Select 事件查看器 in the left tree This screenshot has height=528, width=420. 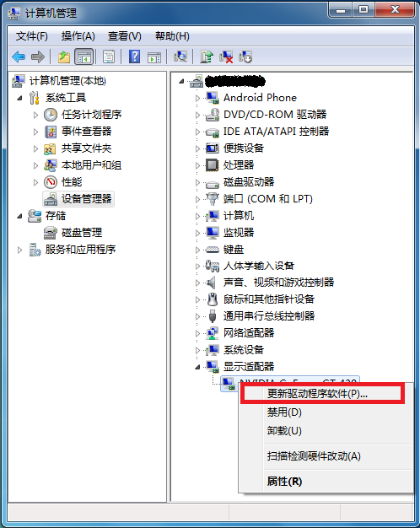click(x=87, y=132)
